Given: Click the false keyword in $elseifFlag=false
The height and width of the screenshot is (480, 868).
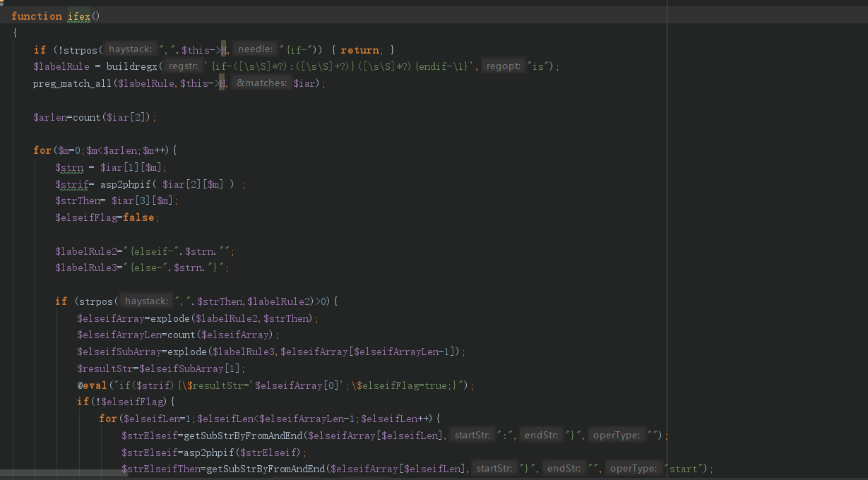Looking at the screenshot, I should [138, 218].
